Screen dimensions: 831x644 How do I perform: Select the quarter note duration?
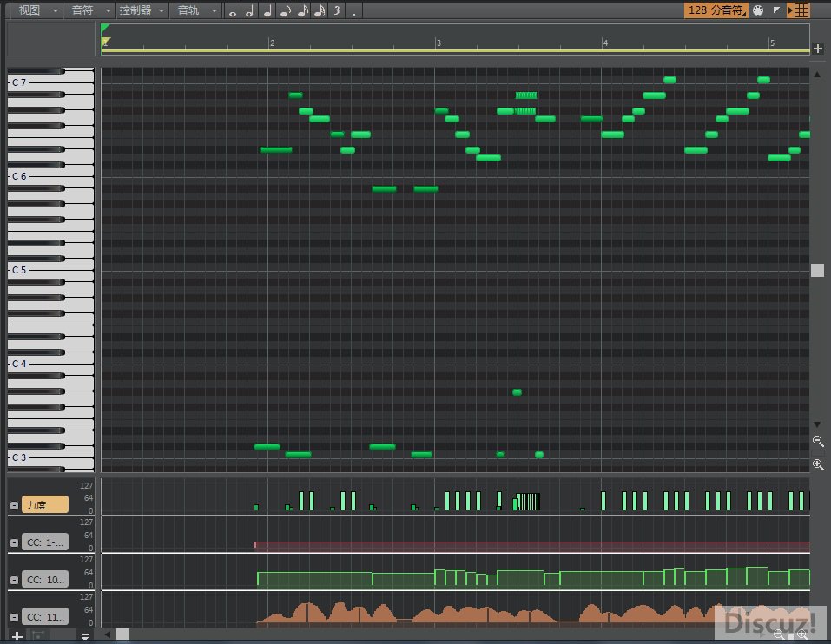(x=267, y=11)
